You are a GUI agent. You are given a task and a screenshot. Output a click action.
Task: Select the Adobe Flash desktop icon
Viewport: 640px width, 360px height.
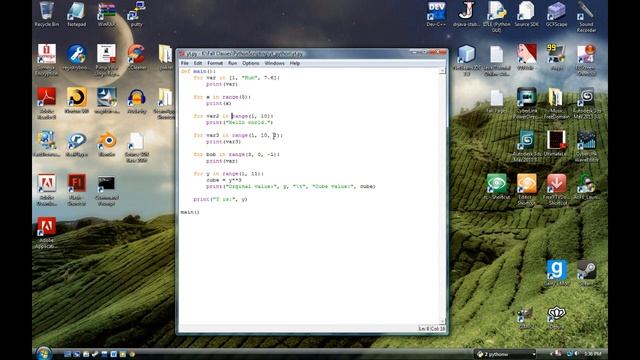pyautogui.click(x=77, y=189)
